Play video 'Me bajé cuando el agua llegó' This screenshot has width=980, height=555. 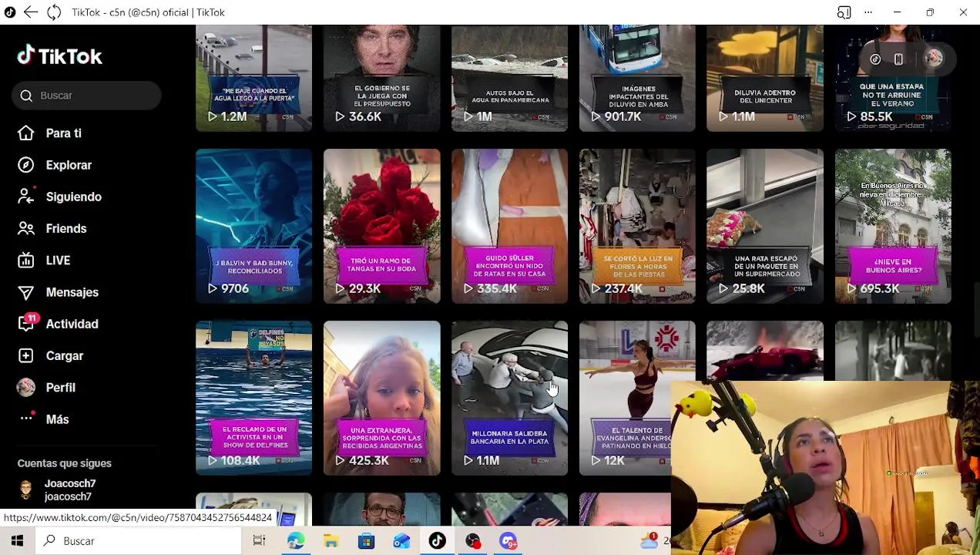pos(254,78)
